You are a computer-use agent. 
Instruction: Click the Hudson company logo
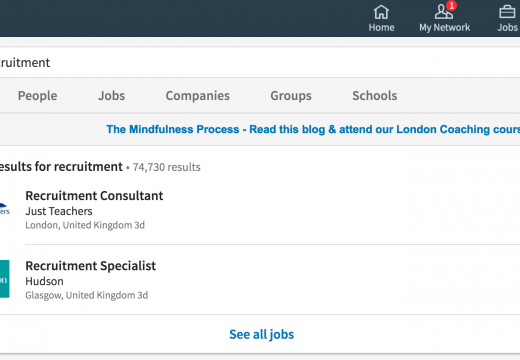coord(5,279)
